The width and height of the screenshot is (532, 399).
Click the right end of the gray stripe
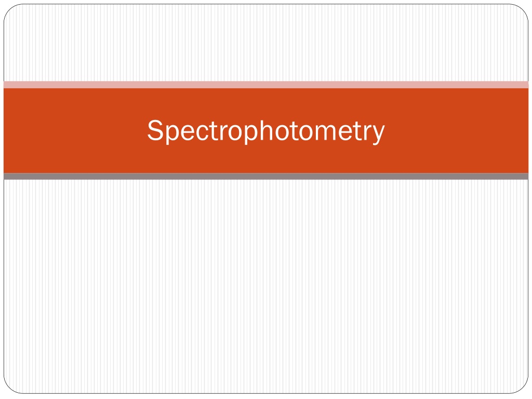(x=518, y=176)
